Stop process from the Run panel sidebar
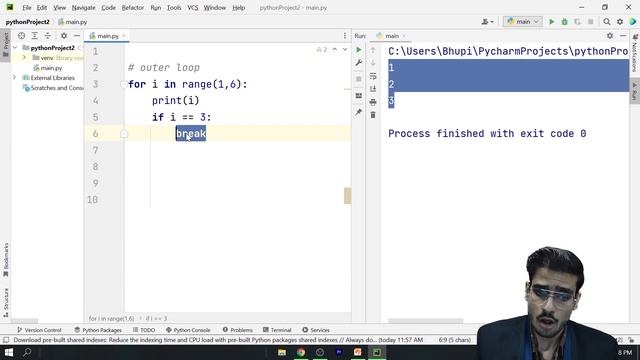Image resolution: width=640 pixels, height=360 pixels. point(359,79)
